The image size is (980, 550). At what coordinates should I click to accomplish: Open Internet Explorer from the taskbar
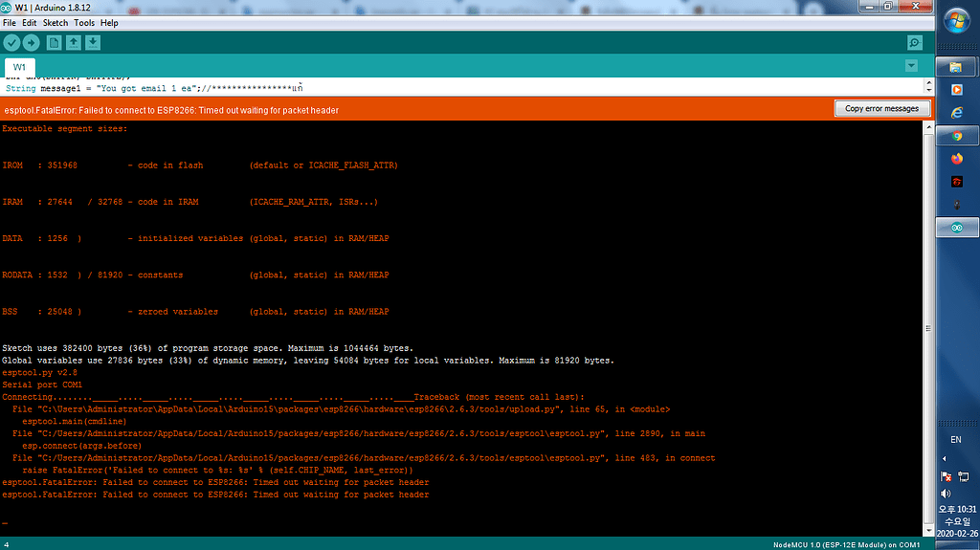[x=956, y=113]
